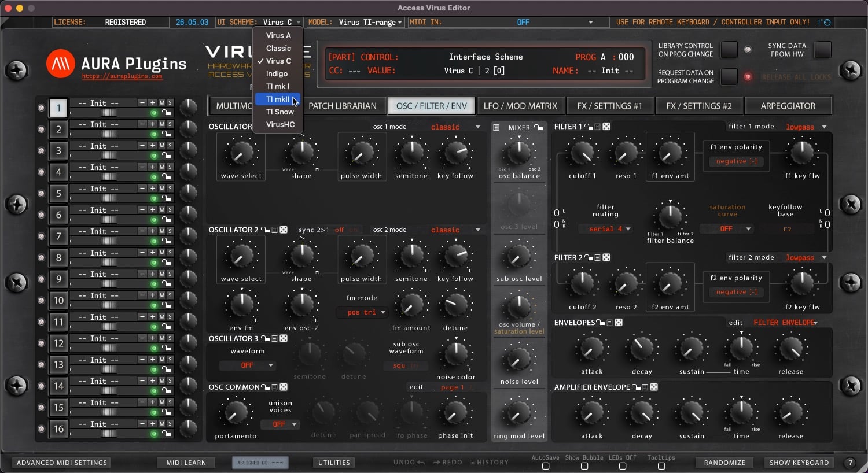Toggle the Tooltips checkbox
The width and height of the screenshot is (868, 473).
pyautogui.click(x=661, y=466)
